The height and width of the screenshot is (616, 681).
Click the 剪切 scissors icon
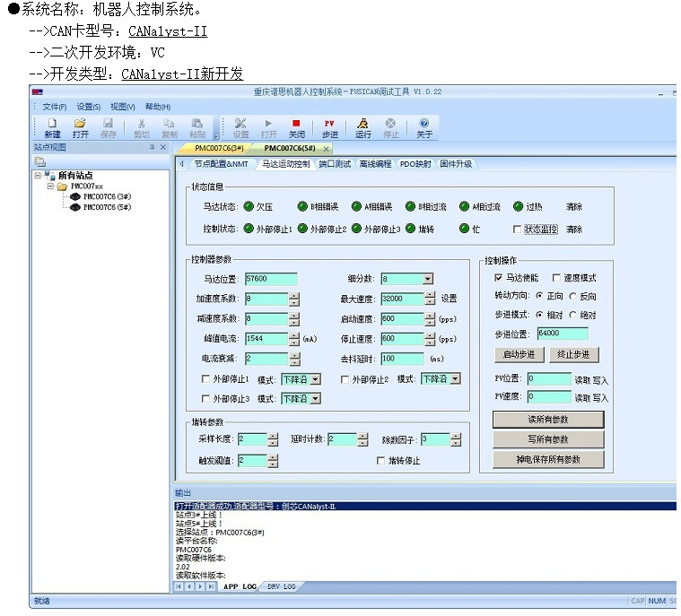coord(141,128)
